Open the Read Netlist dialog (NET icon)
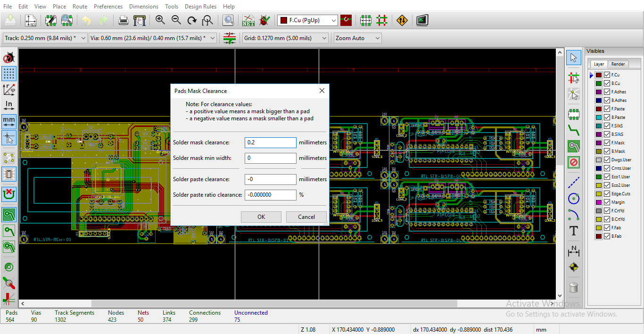Image resolution: width=644 pixels, height=334 pixels. click(x=248, y=20)
